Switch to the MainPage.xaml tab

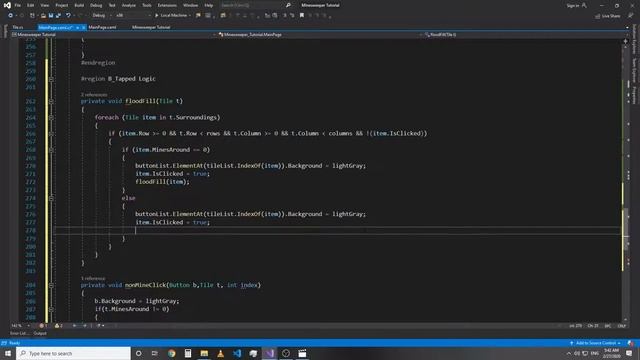click(102, 27)
